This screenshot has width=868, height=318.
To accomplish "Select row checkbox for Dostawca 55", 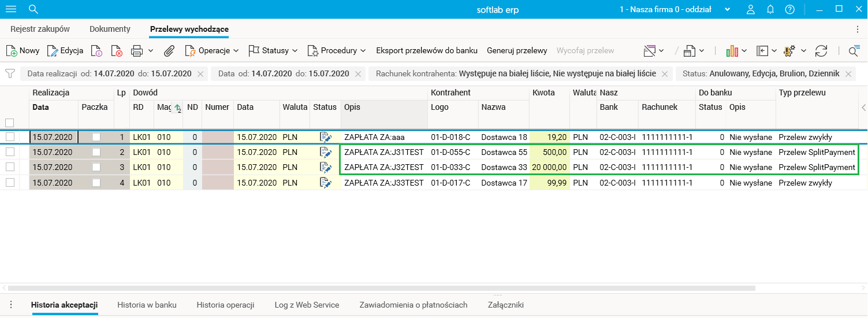I will pos(9,153).
